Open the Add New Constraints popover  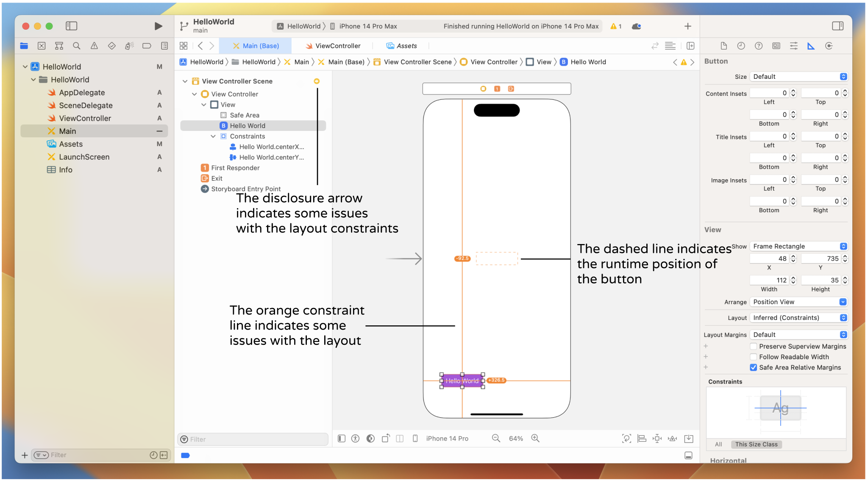point(657,439)
